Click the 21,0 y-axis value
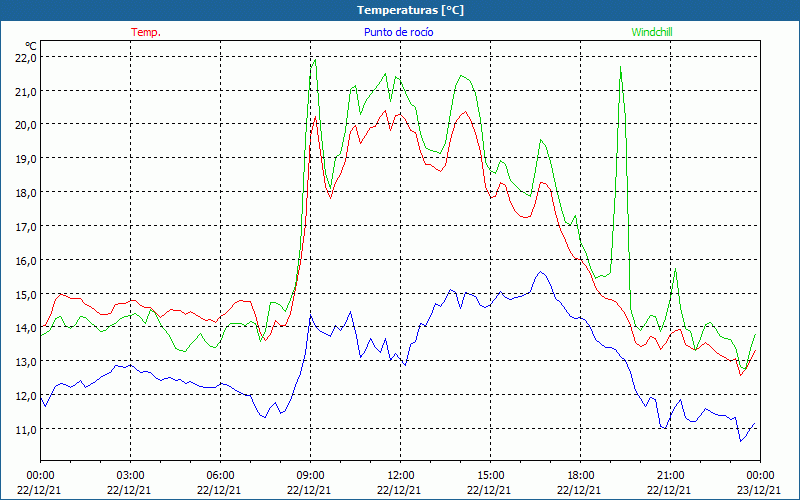The image size is (800, 500). point(26,92)
